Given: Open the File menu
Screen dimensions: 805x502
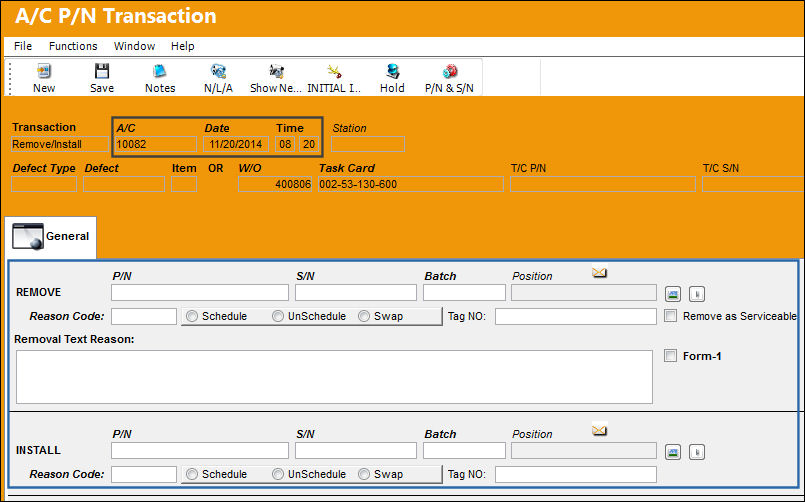Looking at the screenshot, I should 23,46.
